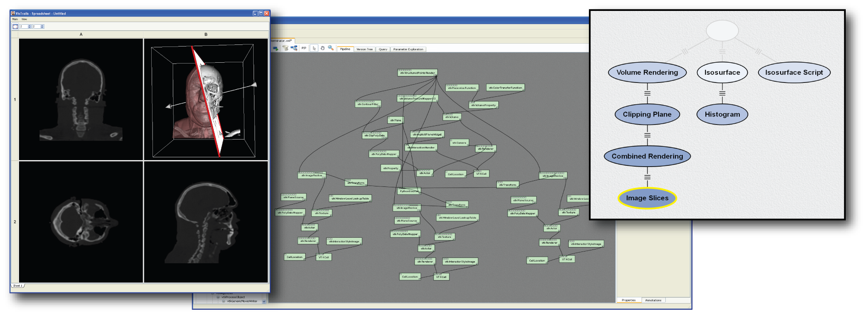Click the spreadsheet fit-to-window icon

coord(15,27)
